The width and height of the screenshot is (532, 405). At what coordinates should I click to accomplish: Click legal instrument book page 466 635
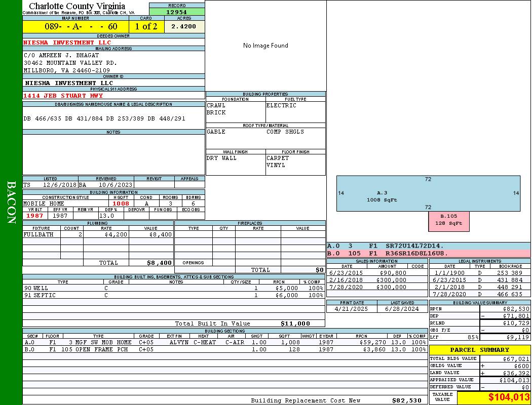510,294
